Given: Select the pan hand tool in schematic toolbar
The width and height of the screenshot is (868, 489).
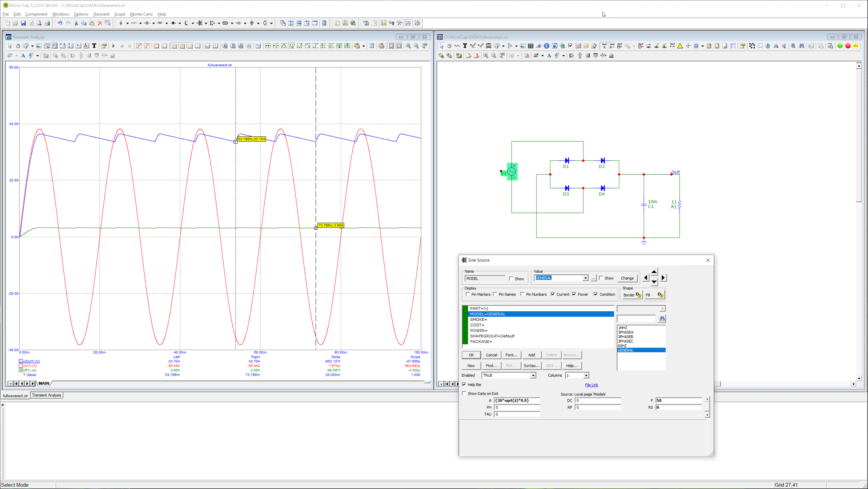Looking at the screenshot, I should point(449,46).
